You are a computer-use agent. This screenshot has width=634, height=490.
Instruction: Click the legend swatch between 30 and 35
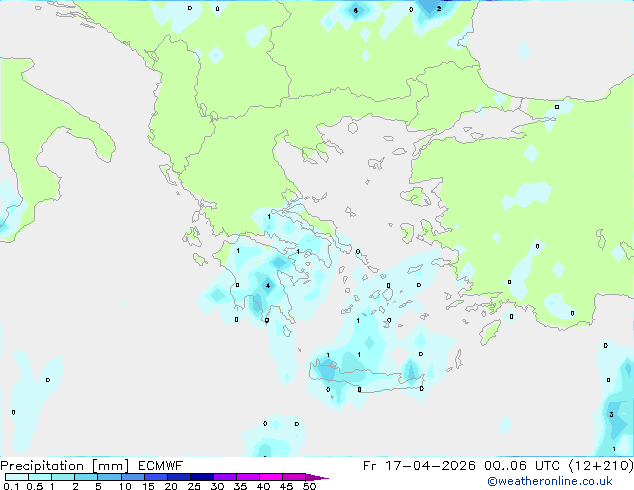[x=225, y=477]
